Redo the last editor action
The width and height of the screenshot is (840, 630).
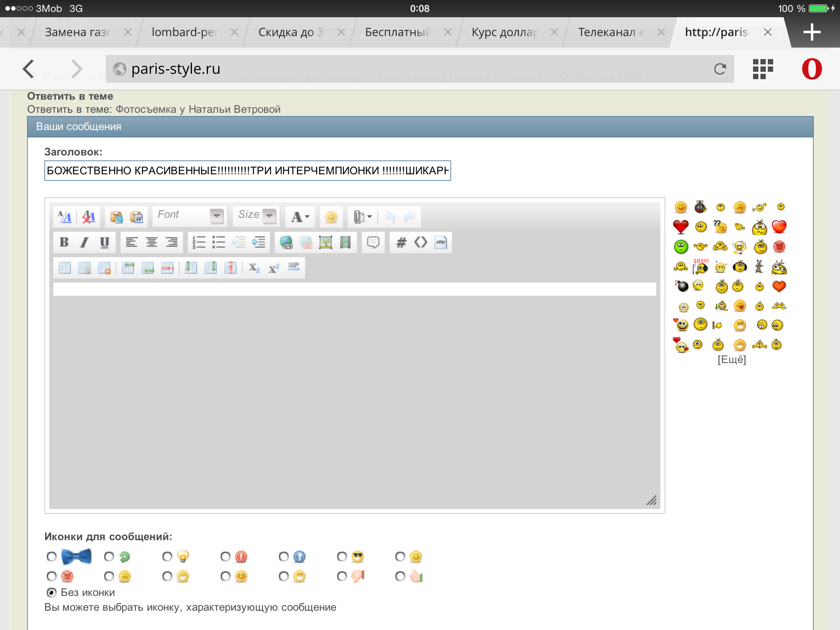tap(409, 217)
